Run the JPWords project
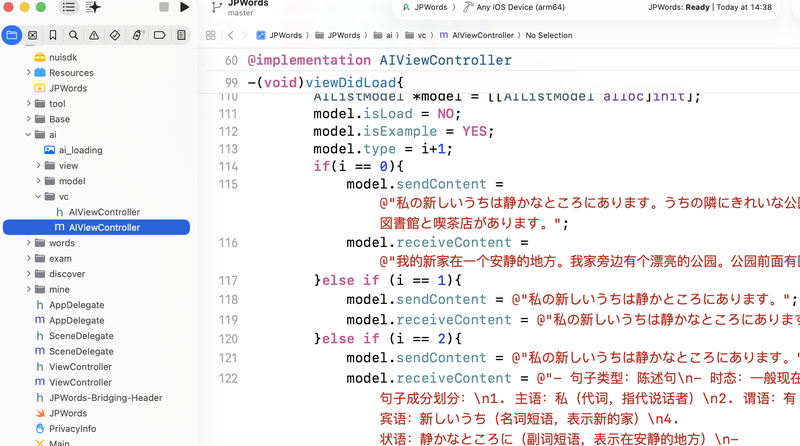The height and width of the screenshot is (446, 800). (x=185, y=7)
